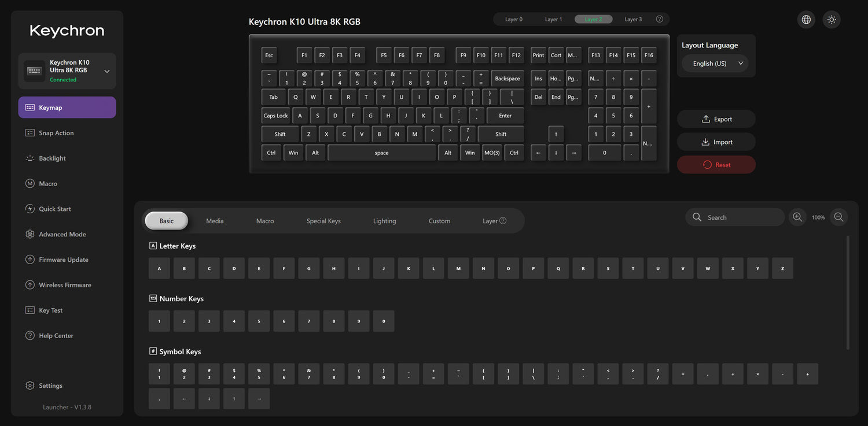Click the Firmware Update icon in sidebar
The image size is (868, 426).
click(x=30, y=260)
